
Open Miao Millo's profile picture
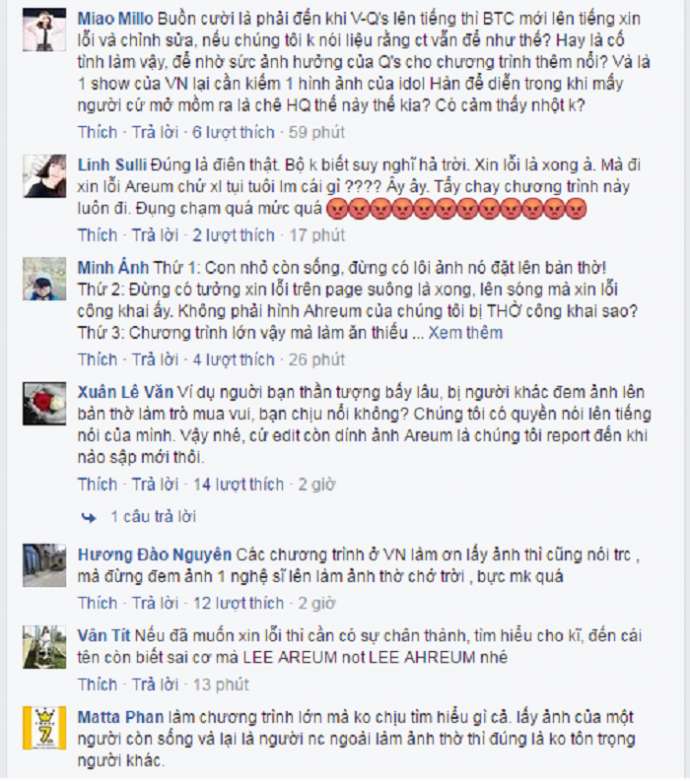[44, 29]
